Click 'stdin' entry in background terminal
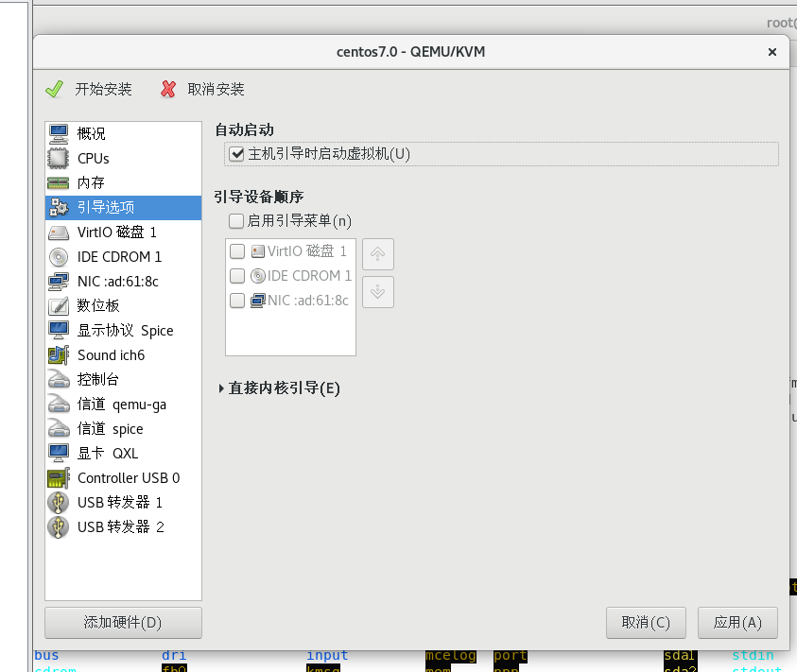 (753, 655)
